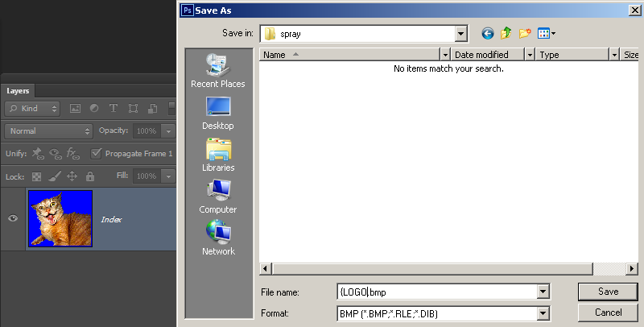Viewport: 644px width, 327px height.
Task: Click the Save button
Action: coord(608,292)
